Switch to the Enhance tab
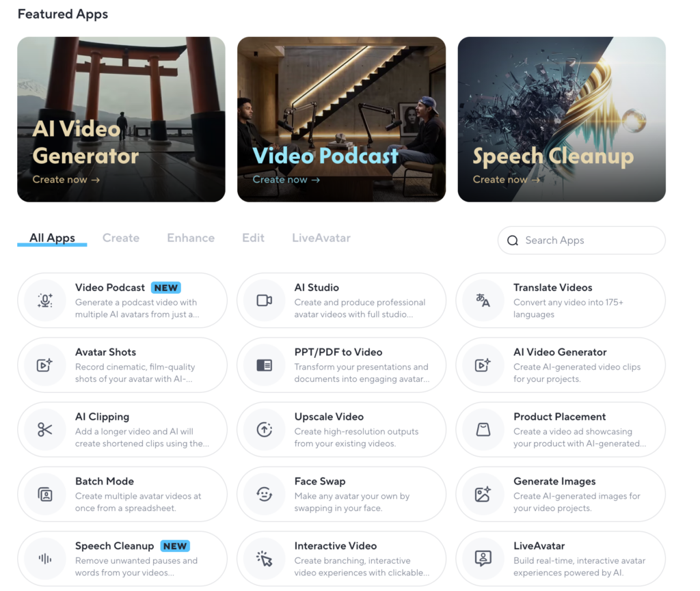Image resolution: width=700 pixels, height=591 pixels. point(191,238)
